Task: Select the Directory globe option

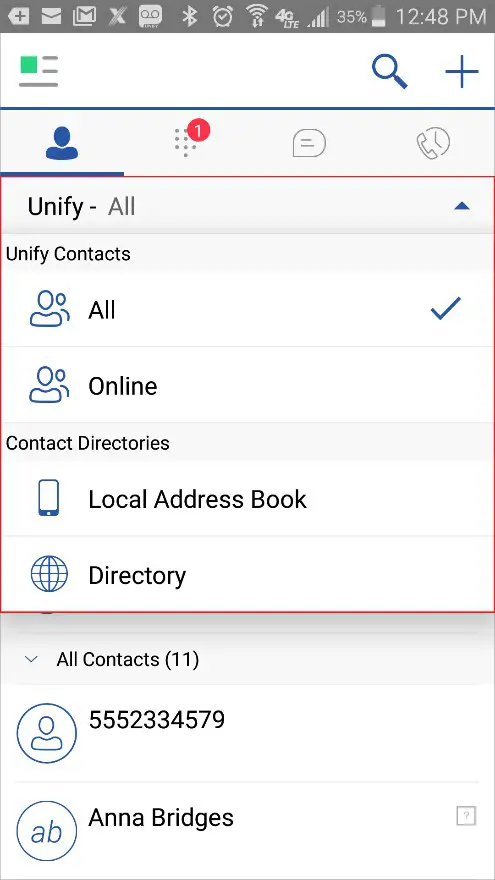Action: click(x=248, y=574)
